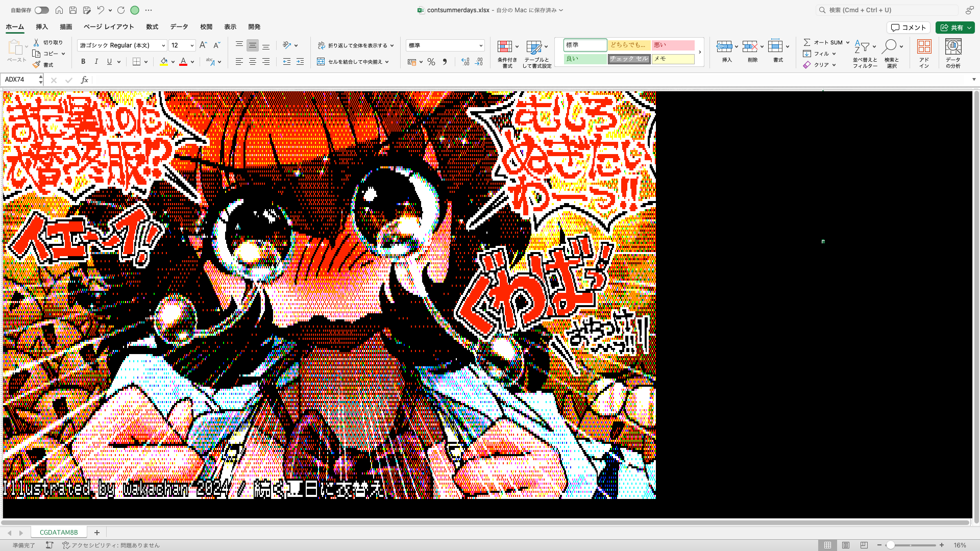
Task: Expand the font color dropdown arrow
Action: [192, 62]
